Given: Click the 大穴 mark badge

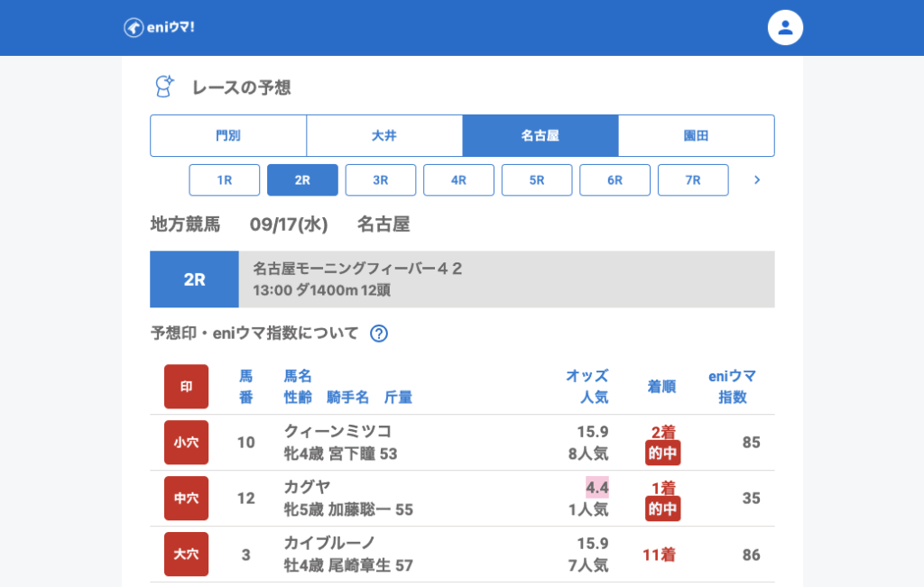Looking at the screenshot, I should point(186,555).
